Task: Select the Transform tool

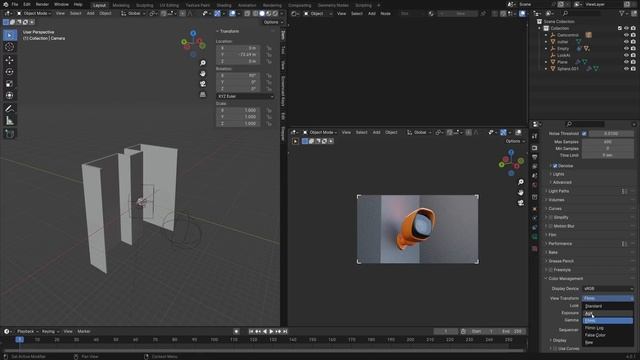Action: click(x=9, y=96)
